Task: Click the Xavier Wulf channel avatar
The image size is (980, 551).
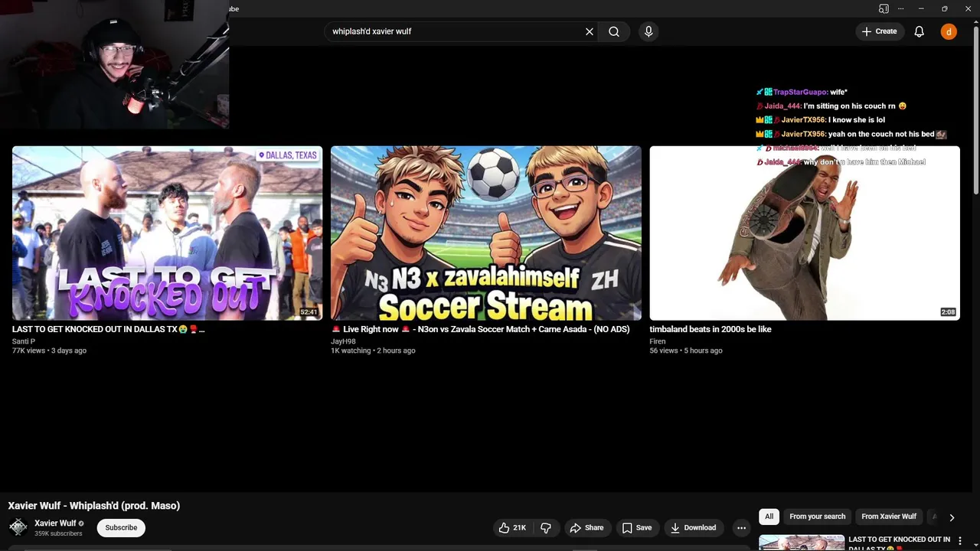Action: (18, 527)
